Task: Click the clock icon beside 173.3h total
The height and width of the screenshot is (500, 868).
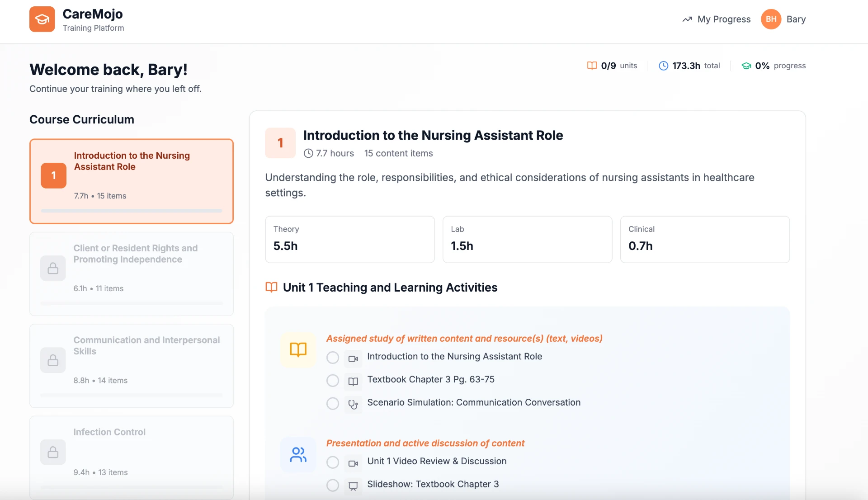Action: 663,66
